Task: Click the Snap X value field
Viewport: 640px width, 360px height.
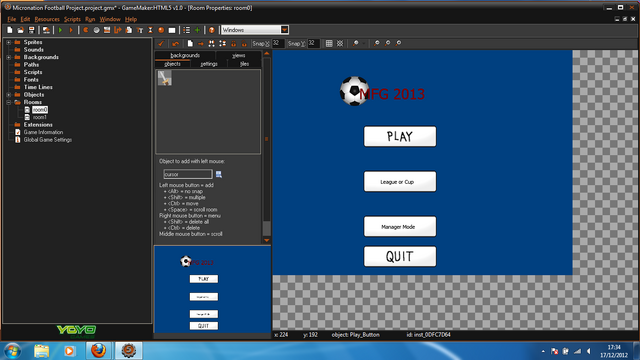Action: tap(278, 43)
